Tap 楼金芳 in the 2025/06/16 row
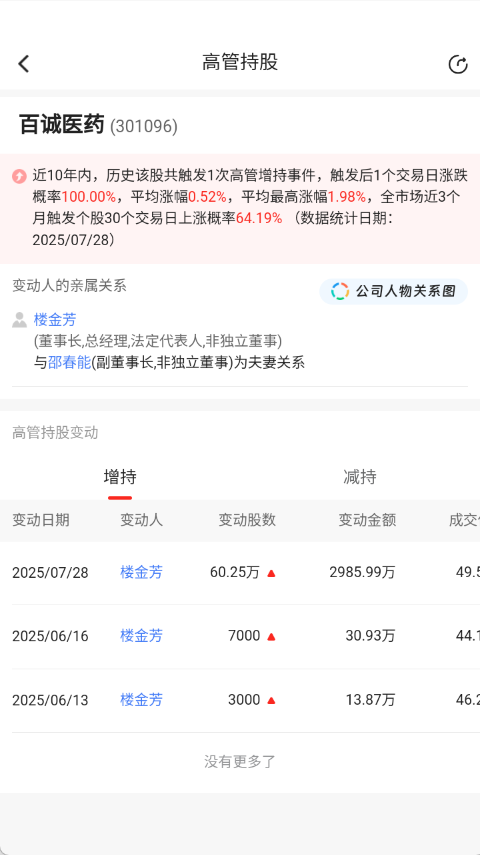The width and height of the screenshot is (480, 855). pos(141,636)
